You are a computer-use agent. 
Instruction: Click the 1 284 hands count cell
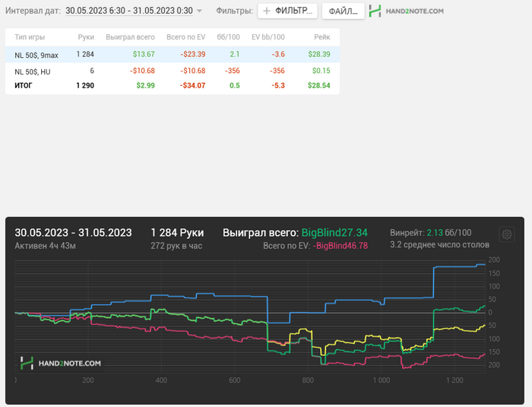85,54
